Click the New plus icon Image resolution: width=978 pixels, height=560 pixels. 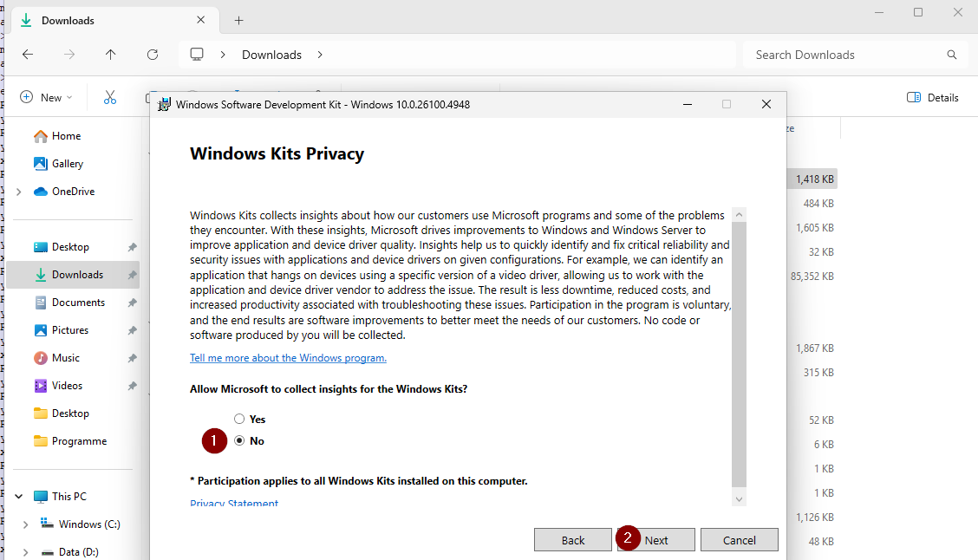click(x=27, y=97)
